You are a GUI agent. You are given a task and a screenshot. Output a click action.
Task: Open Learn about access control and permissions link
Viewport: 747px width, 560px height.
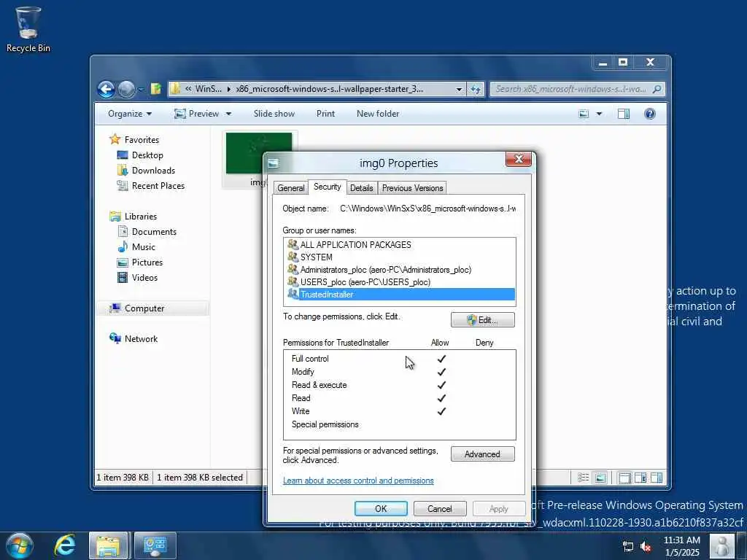358,481
